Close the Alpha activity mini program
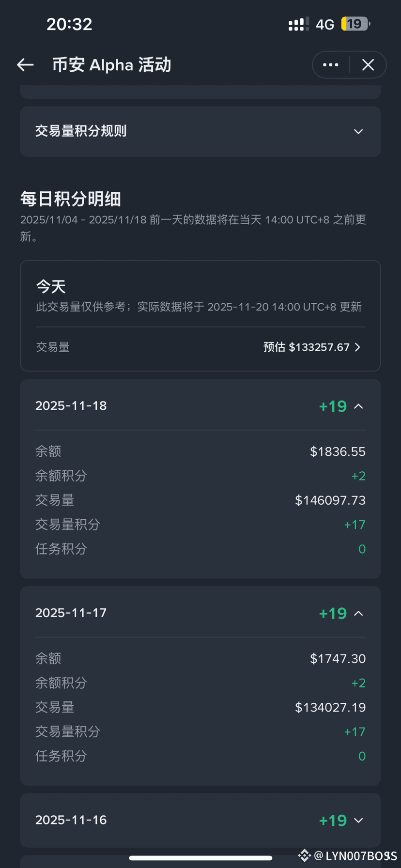401x868 pixels. coord(368,65)
